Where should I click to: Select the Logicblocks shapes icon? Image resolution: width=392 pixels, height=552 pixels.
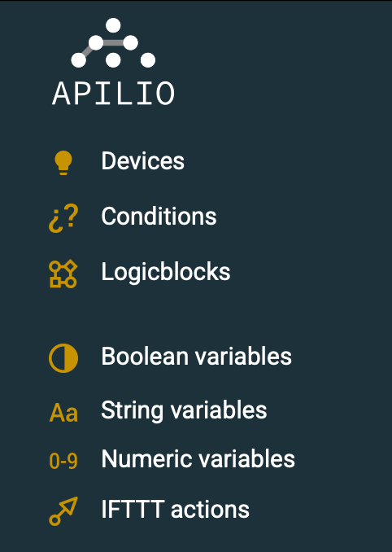[x=63, y=274]
